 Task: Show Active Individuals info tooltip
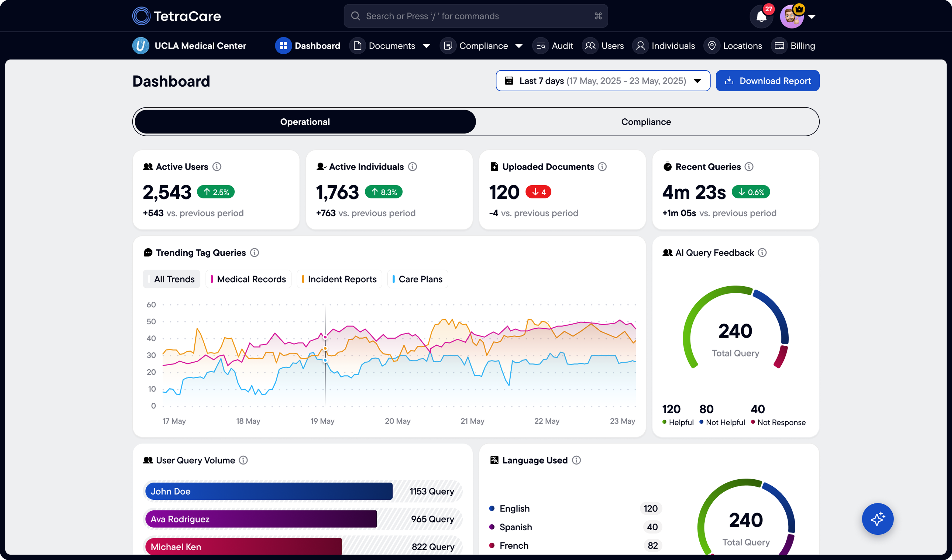pos(413,167)
